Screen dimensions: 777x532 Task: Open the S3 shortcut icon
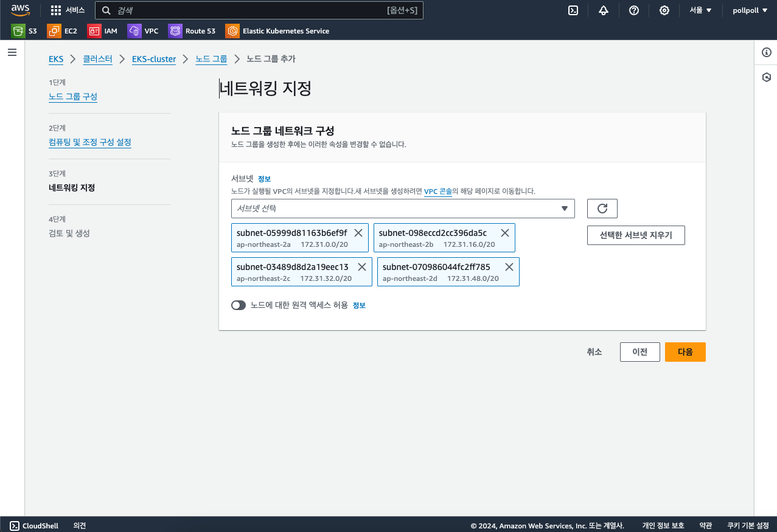pyautogui.click(x=18, y=30)
